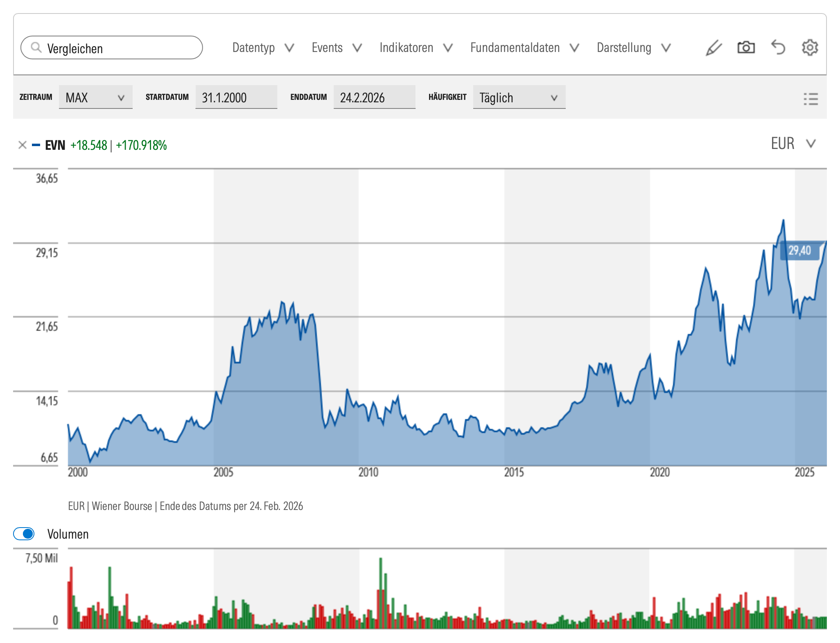Screen dimensions: 840x643
Task: Click the Startdatum field 31.1.2000
Action: coord(236,97)
